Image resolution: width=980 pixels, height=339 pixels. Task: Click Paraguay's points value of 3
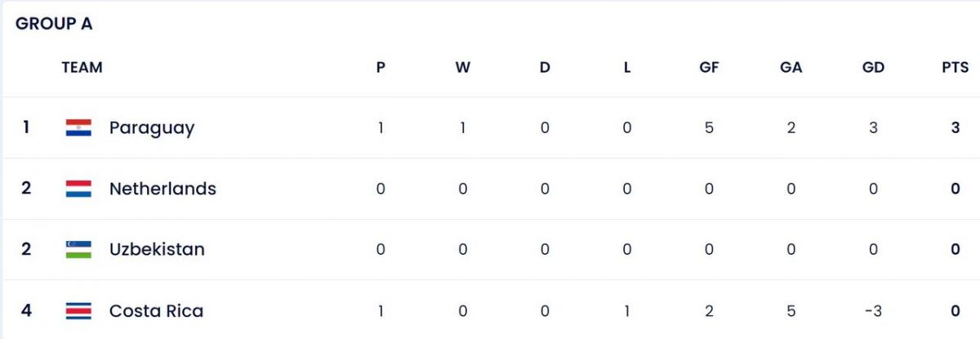[x=955, y=127]
